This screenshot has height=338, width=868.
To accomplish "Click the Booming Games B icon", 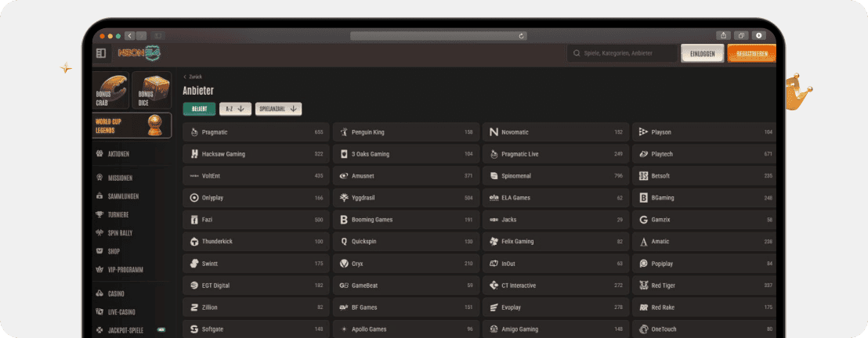I will coord(344,220).
